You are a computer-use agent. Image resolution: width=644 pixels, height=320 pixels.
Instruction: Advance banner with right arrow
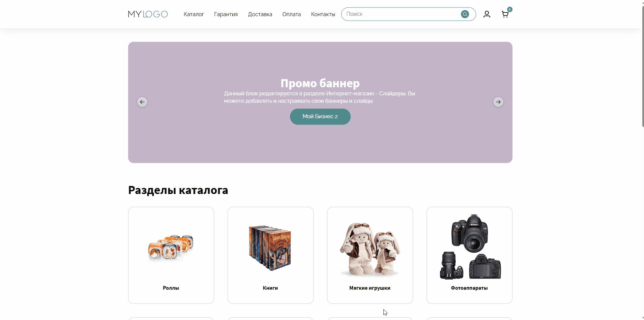(498, 102)
